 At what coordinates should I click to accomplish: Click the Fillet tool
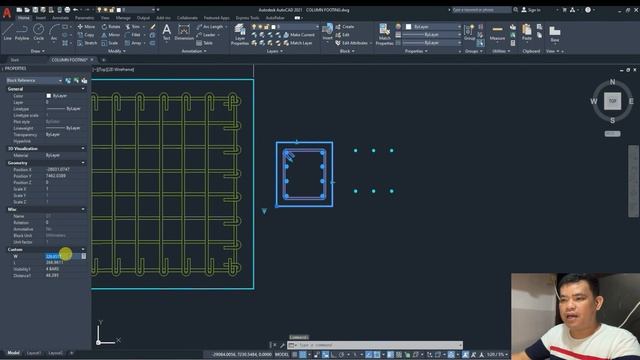[x=133, y=35]
